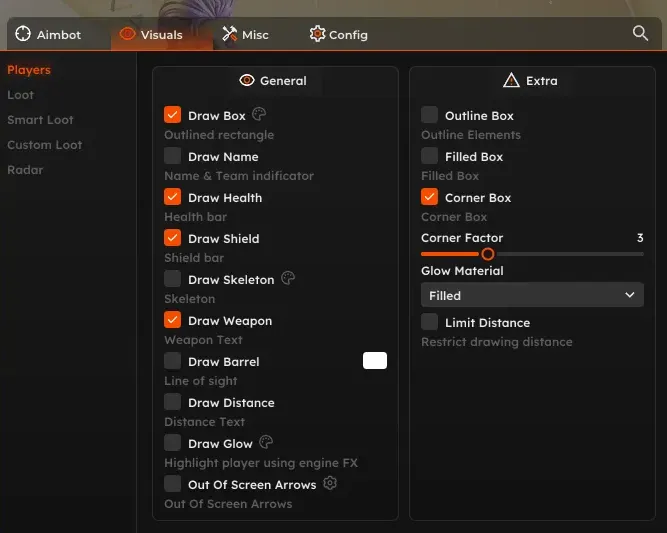Click the Visuals eye icon
Screen dimensions: 667x533
tap(127, 34)
